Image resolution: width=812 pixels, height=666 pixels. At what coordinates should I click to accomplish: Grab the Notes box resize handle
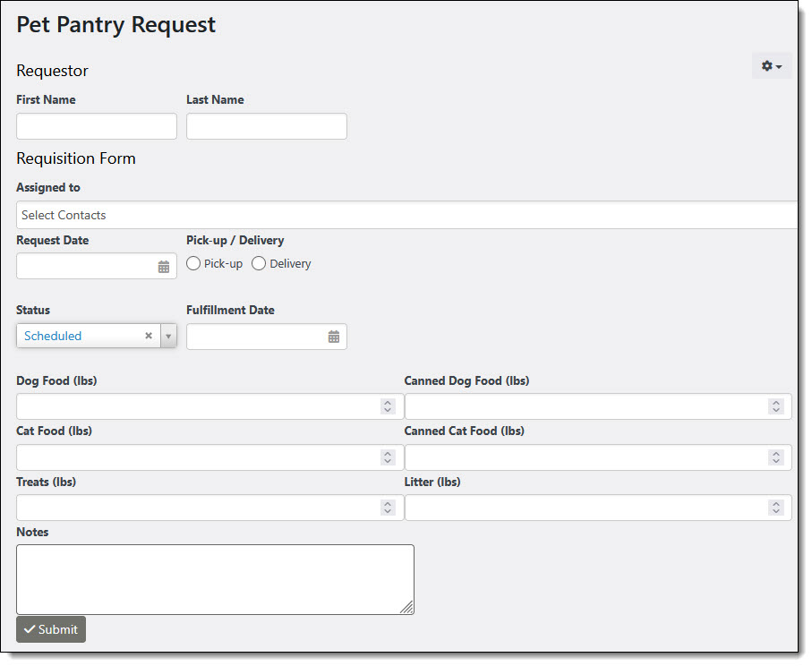tap(407, 608)
